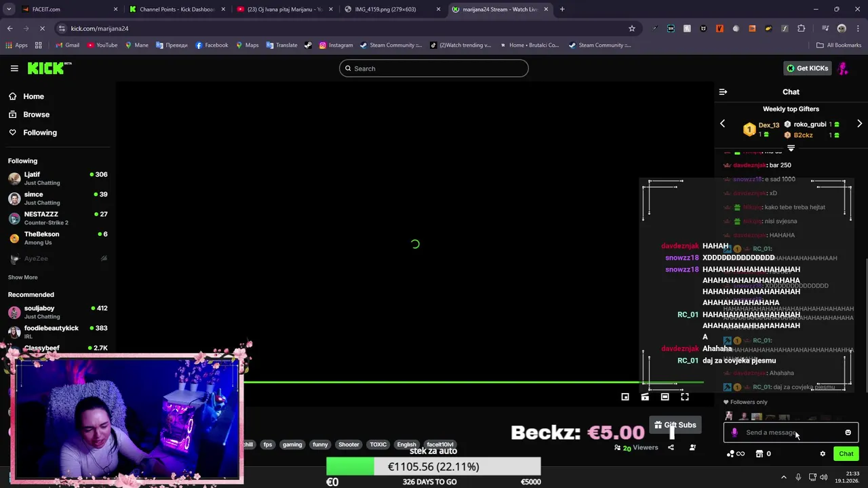Click the gaming tag
Image resolution: width=868 pixels, height=488 pixels.
pyautogui.click(x=292, y=445)
